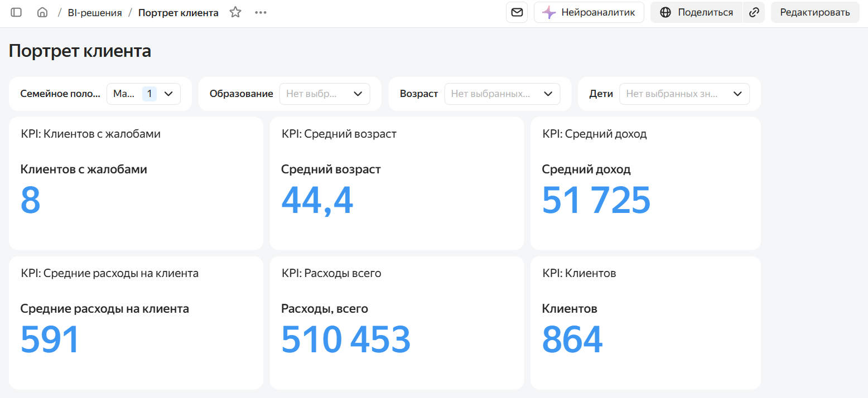
Task: Click the title KPI: Средние расходы на клиента
Action: [x=110, y=273]
